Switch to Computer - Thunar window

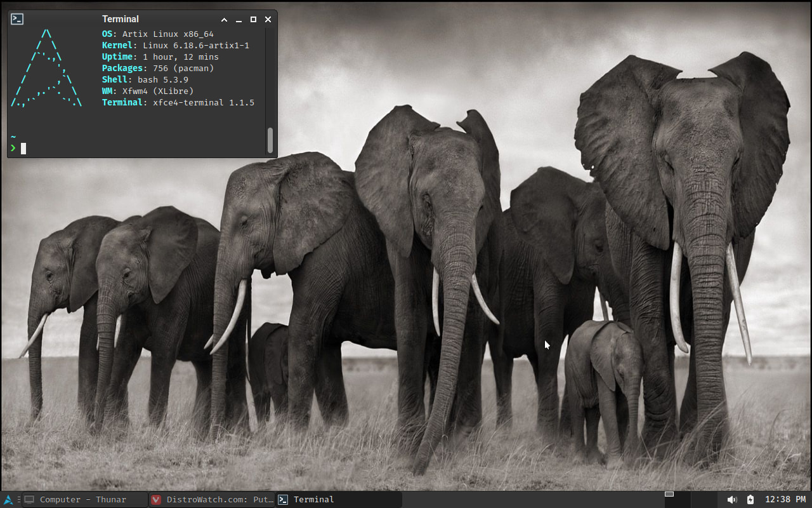click(x=84, y=500)
